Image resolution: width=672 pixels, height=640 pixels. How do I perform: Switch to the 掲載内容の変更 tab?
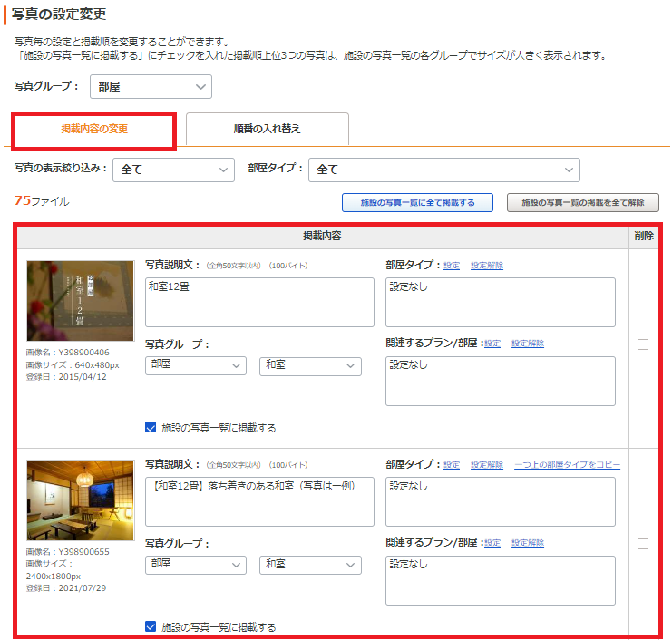tap(94, 129)
